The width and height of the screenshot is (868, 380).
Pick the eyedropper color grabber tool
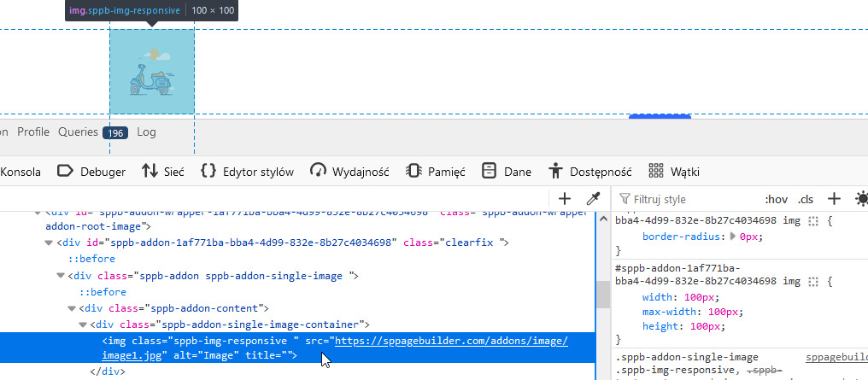pyautogui.click(x=593, y=199)
